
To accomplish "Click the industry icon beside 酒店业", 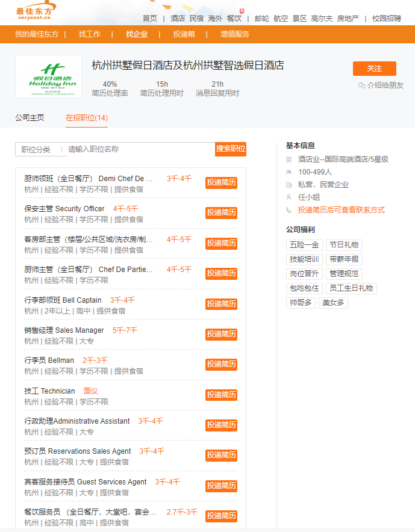I will (289, 159).
